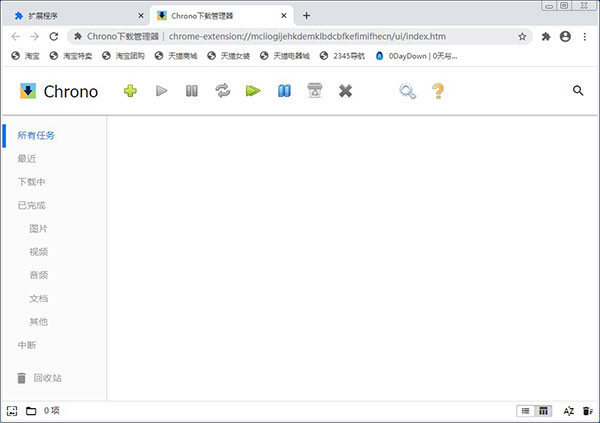Screen dimensions: 600x423
Task: Close the Chrono下载管理器 tab
Action: [284, 16]
